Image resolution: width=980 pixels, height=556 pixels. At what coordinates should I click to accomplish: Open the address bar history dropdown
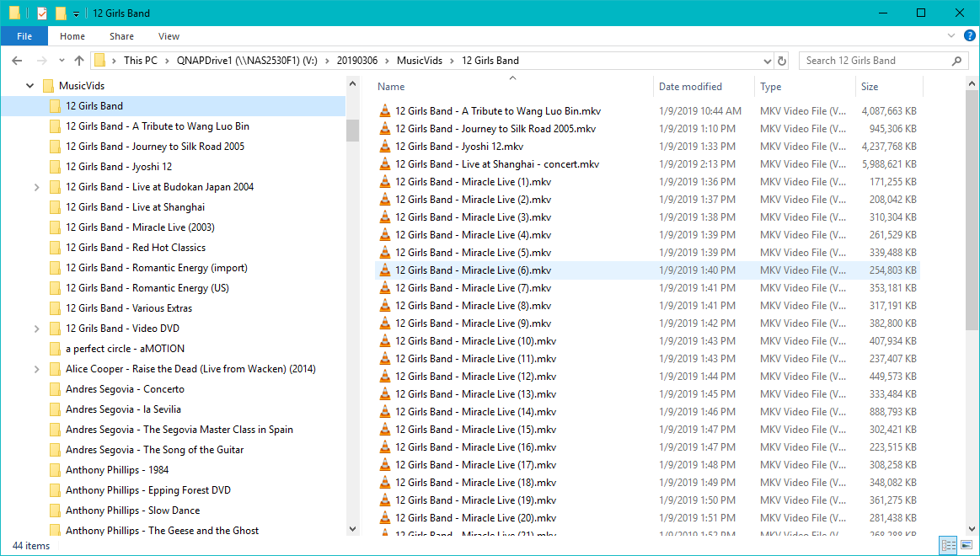click(x=768, y=61)
